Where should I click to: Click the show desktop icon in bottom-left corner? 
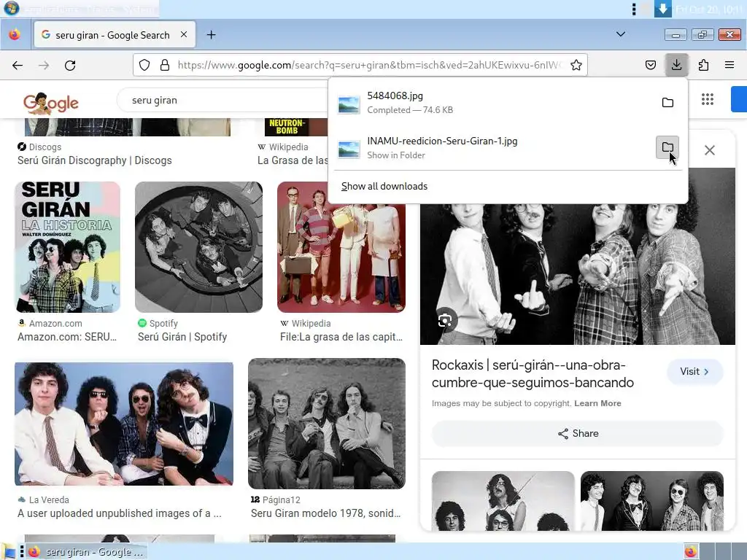click(x=9, y=552)
